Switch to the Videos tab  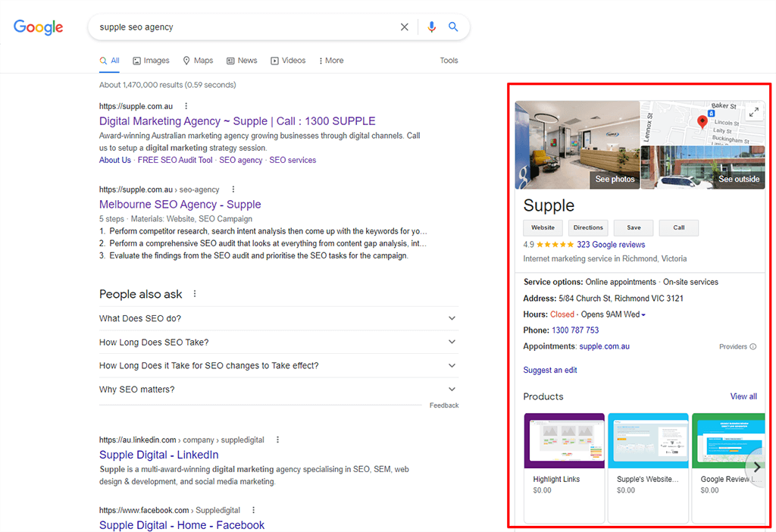click(288, 61)
